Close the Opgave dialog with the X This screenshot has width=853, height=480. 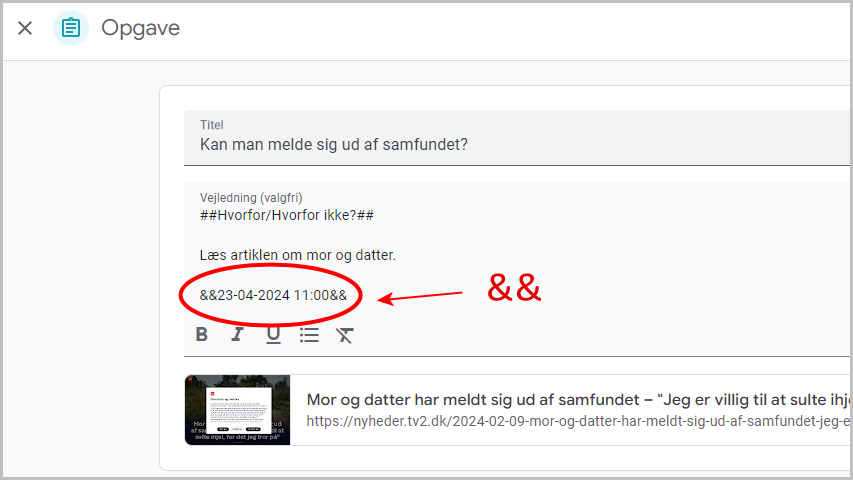(x=25, y=28)
